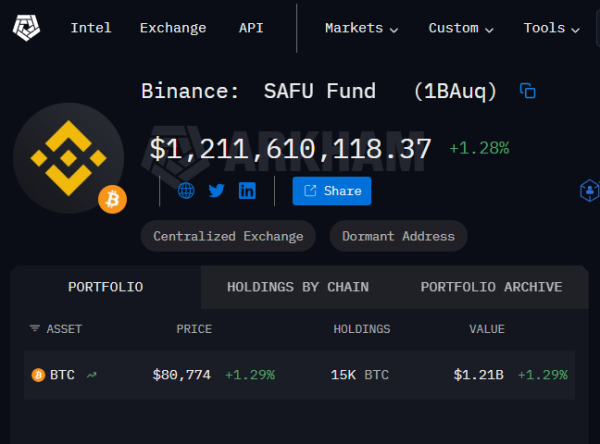Open the Binance LinkedIn icon
The image size is (600, 444).
click(x=247, y=191)
